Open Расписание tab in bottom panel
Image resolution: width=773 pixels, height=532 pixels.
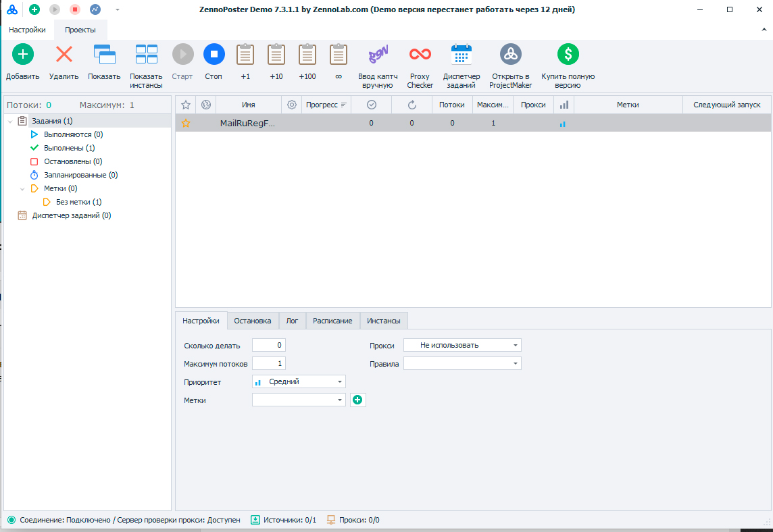click(332, 321)
